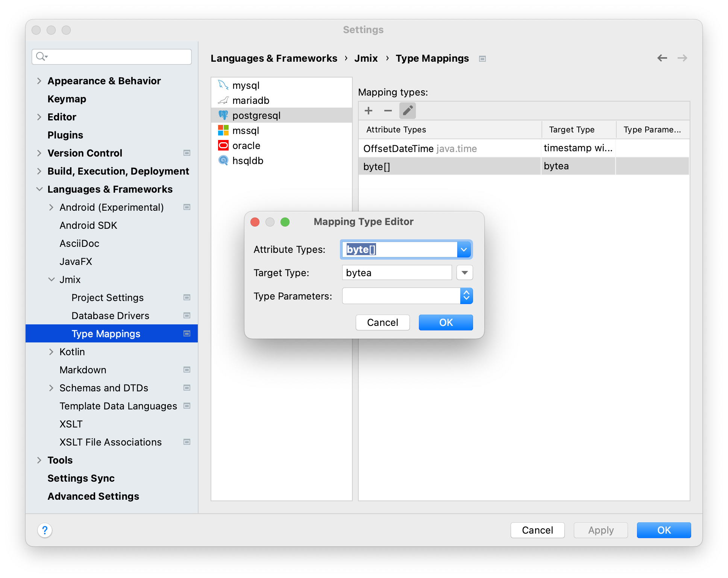The height and width of the screenshot is (578, 728).
Task: Click OK in Mapping Type Editor
Action: coord(446,322)
